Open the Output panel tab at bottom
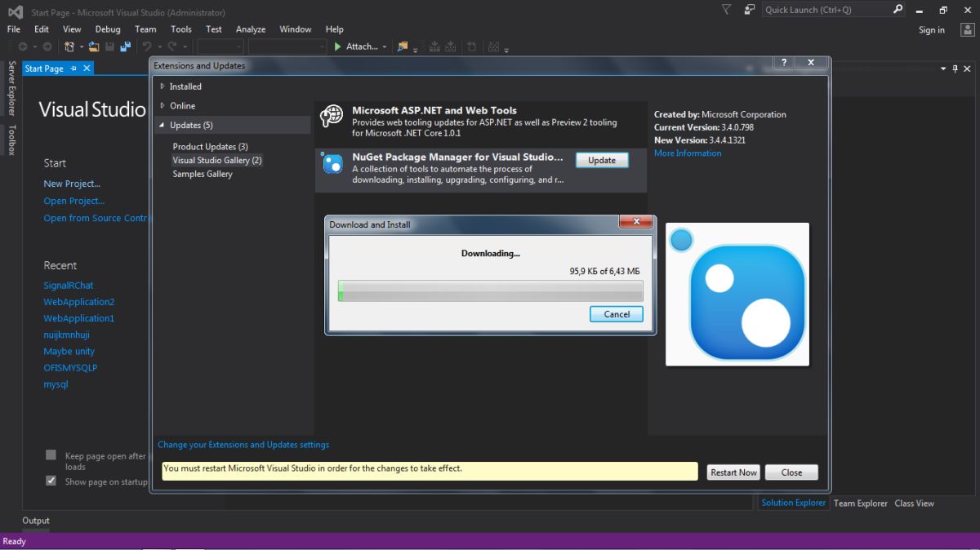The height and width of the screenshot is (550, 980). (36, 521)
